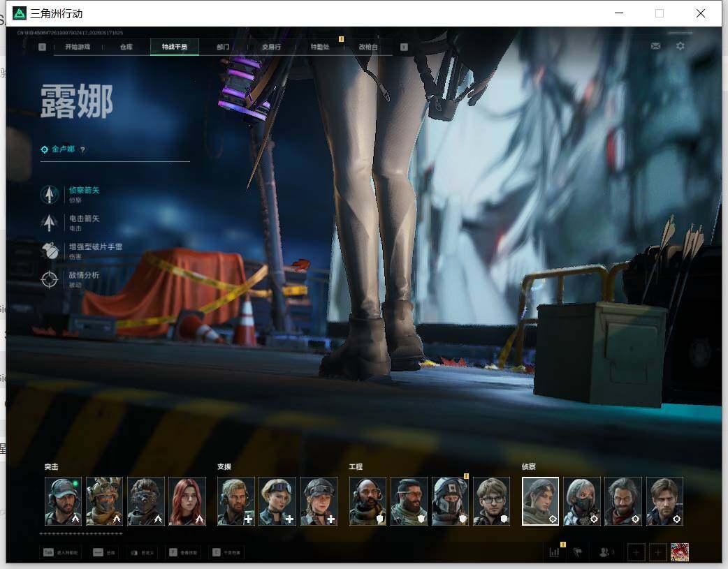This screenshot has width=728, height=569.
Task: Select young engineer operator with glasses
Action: pos(492,501)
